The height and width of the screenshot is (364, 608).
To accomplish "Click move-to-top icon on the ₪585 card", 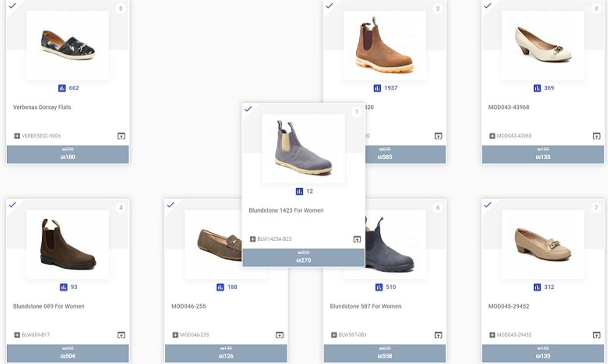I will (438, 136).
